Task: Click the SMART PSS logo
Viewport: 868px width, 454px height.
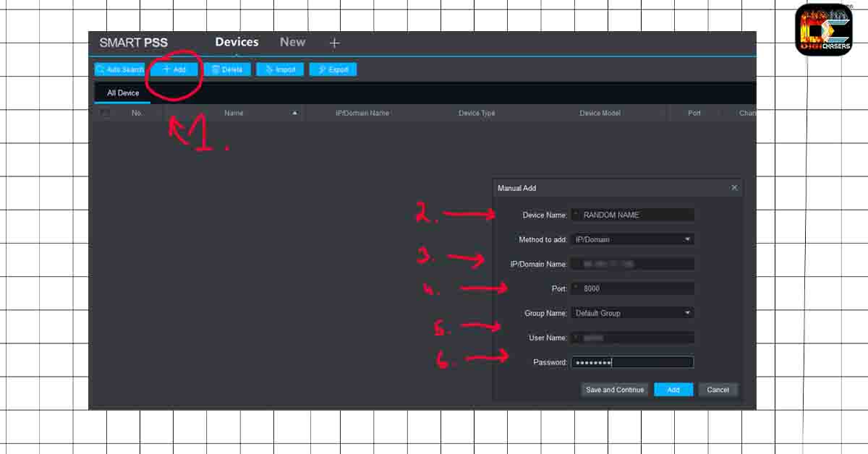Action: tap(133, 43)
